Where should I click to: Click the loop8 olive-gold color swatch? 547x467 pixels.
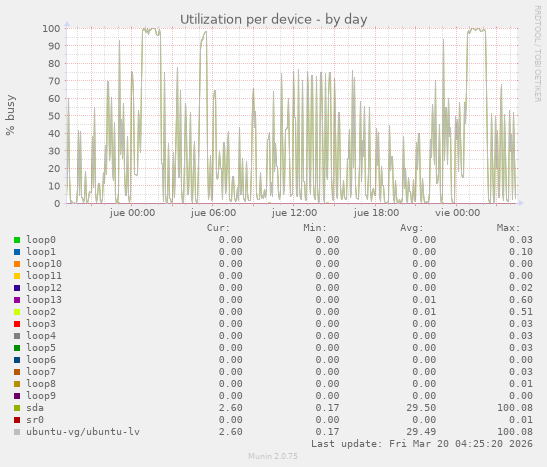click(17, 384)
